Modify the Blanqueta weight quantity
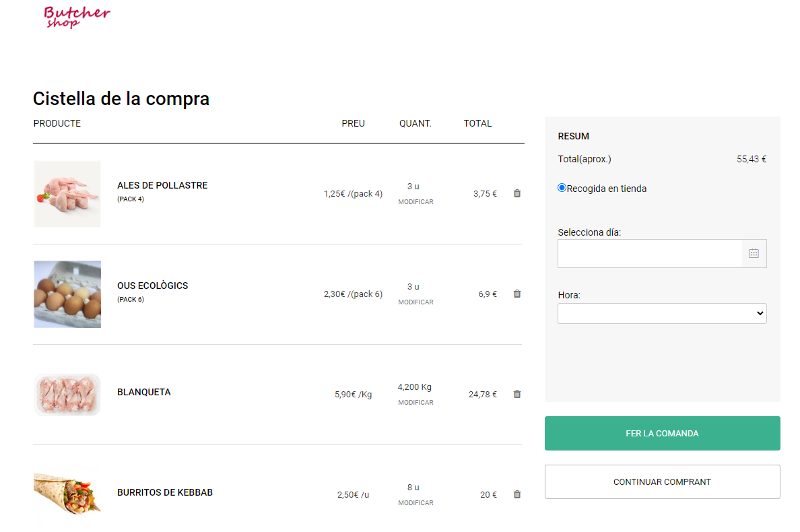Image resolution: width=800 pixels, height=532 pixels. pos(415,403)
